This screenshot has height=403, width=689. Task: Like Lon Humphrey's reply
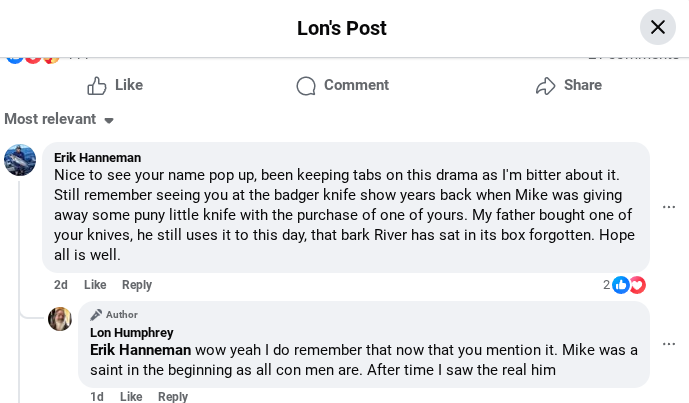131,397
